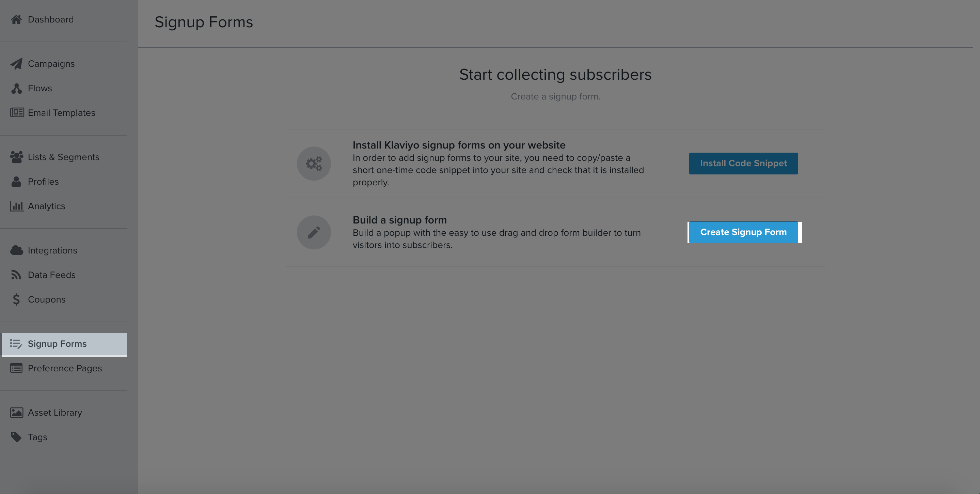Screen dimensions: 980x494
Task: Click the Tags label icon
Action: 16,437
